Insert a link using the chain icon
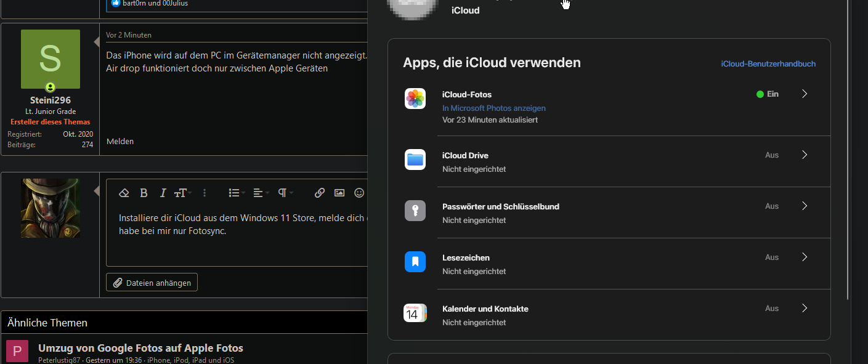Image resolution: width=868 pixels, height=364 pixels. (x=319, y=192)
